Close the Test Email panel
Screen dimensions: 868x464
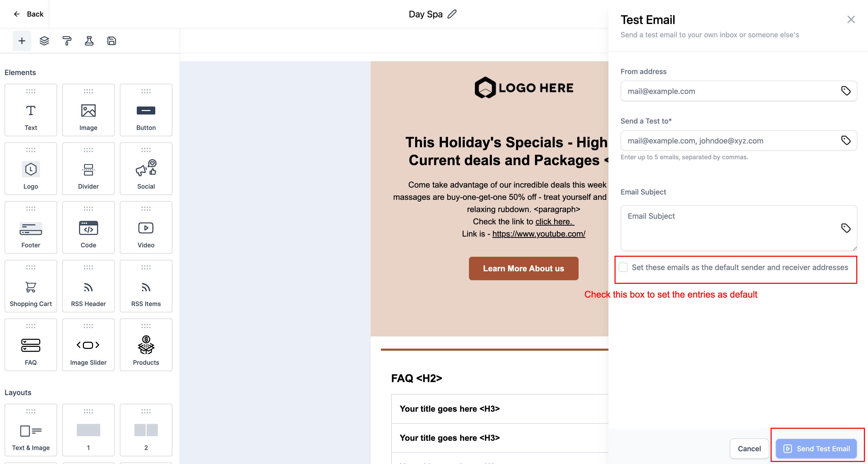point(851,20)
